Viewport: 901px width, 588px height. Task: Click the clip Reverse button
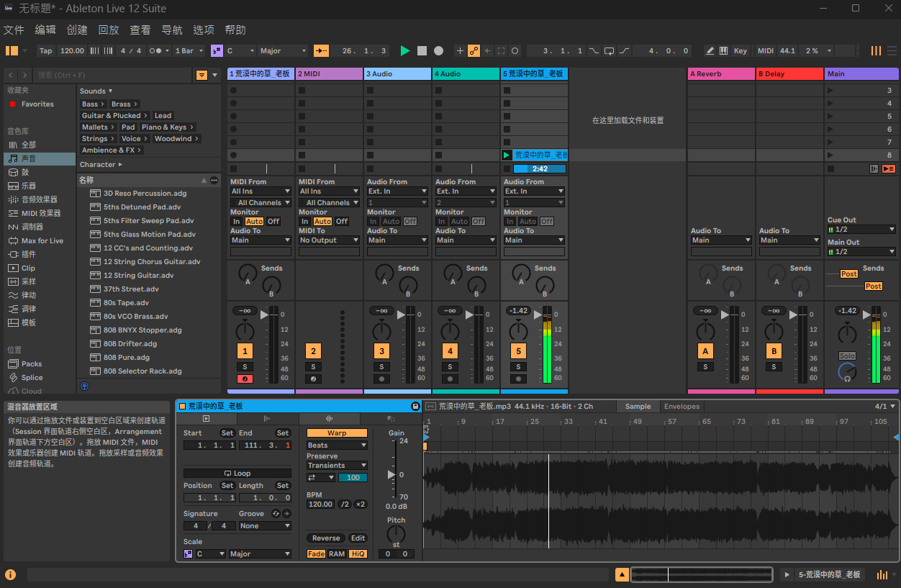click(x=326, y=538)
